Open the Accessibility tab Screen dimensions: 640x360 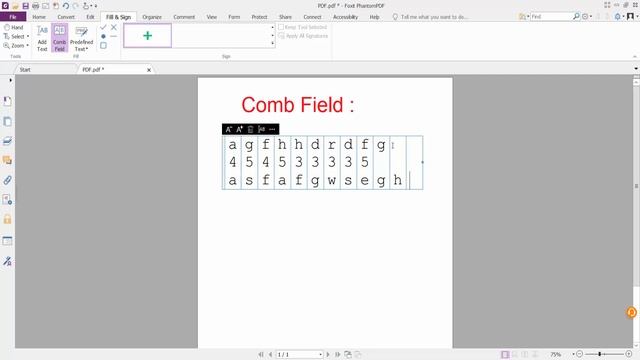click(345, 17)
